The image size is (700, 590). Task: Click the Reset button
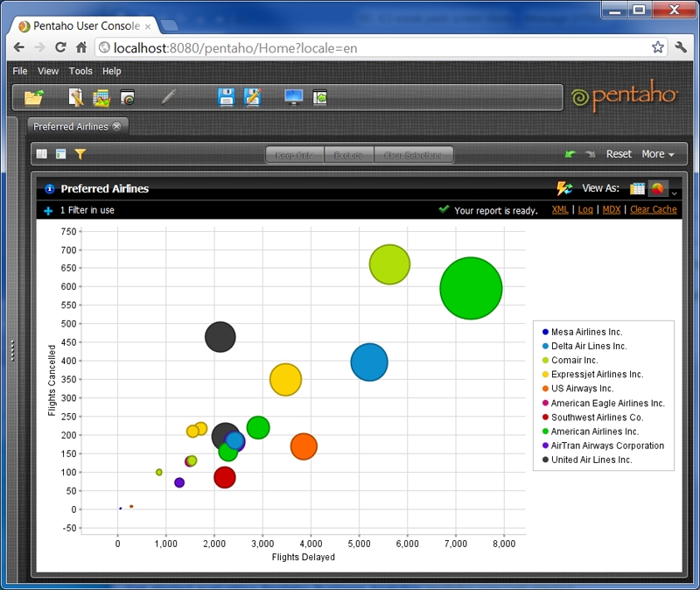click(x=619, y=154)
